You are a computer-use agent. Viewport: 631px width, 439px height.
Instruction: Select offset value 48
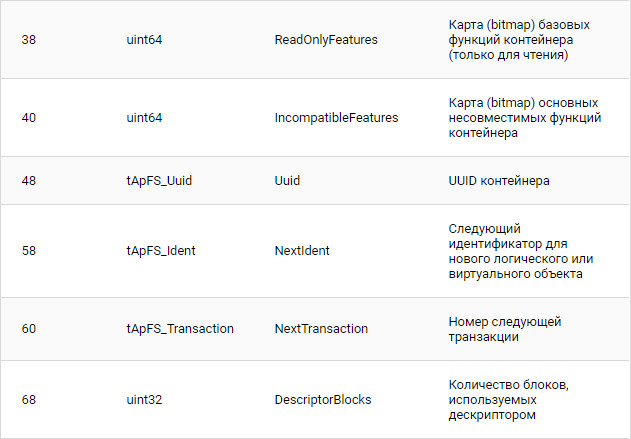point(29,181)
